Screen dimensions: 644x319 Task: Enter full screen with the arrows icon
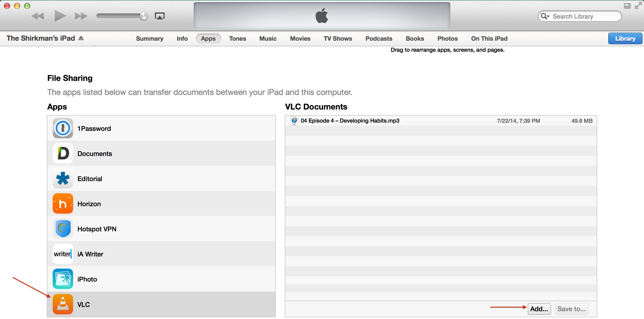tap(638, 6)
